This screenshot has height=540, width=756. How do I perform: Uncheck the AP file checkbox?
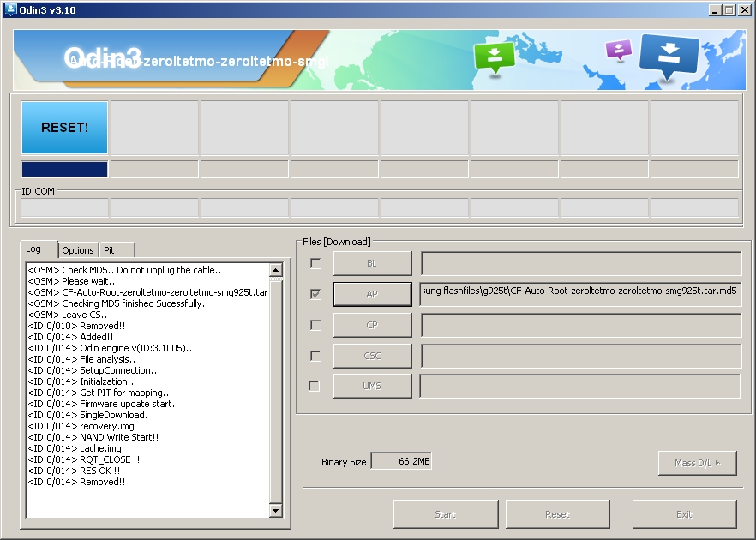tap(315, 294)
